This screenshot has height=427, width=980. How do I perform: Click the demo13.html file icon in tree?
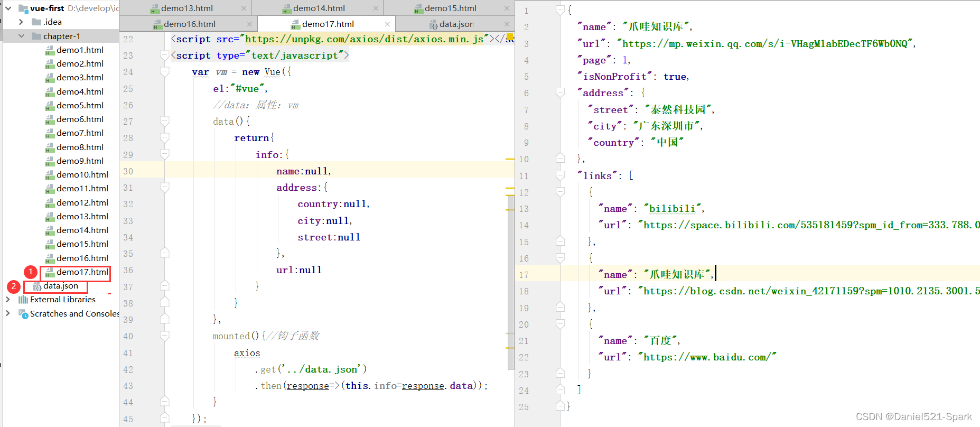50,216
